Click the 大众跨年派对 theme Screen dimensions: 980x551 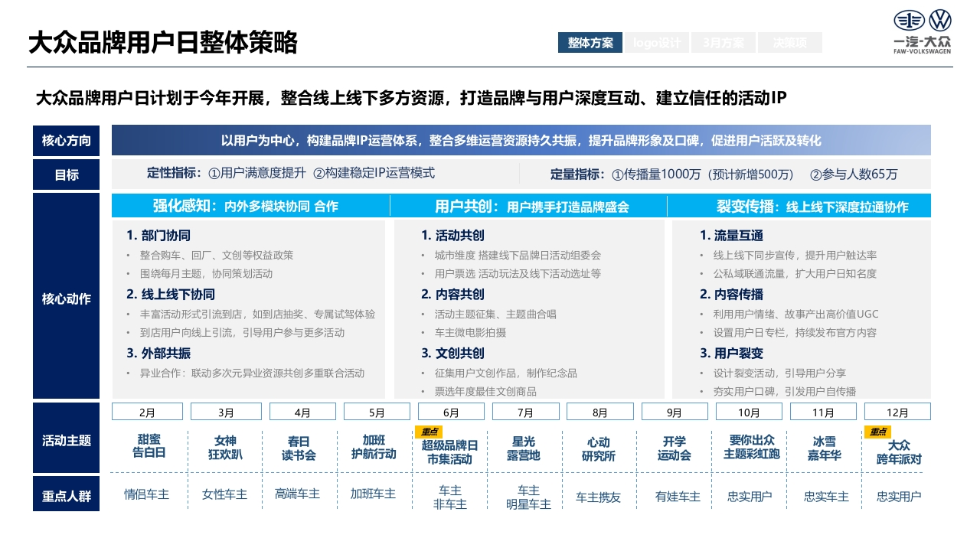[899, 452]
